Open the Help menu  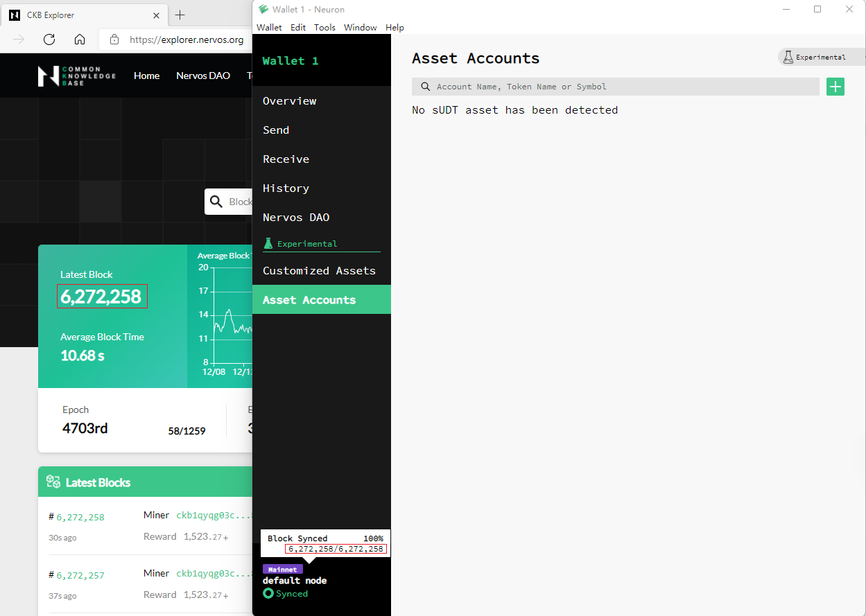395,28
